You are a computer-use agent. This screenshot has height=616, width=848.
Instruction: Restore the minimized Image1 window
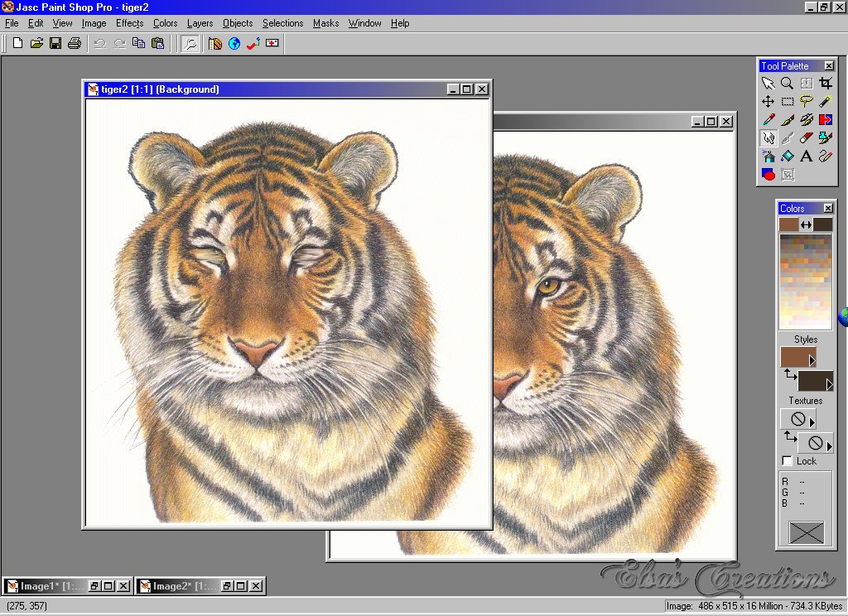pos(95,586)
